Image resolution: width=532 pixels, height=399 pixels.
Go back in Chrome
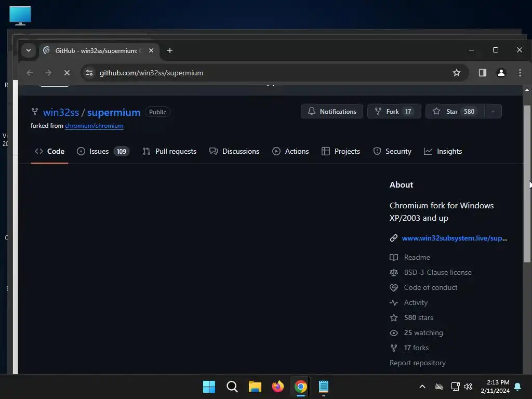click(30, 73)
